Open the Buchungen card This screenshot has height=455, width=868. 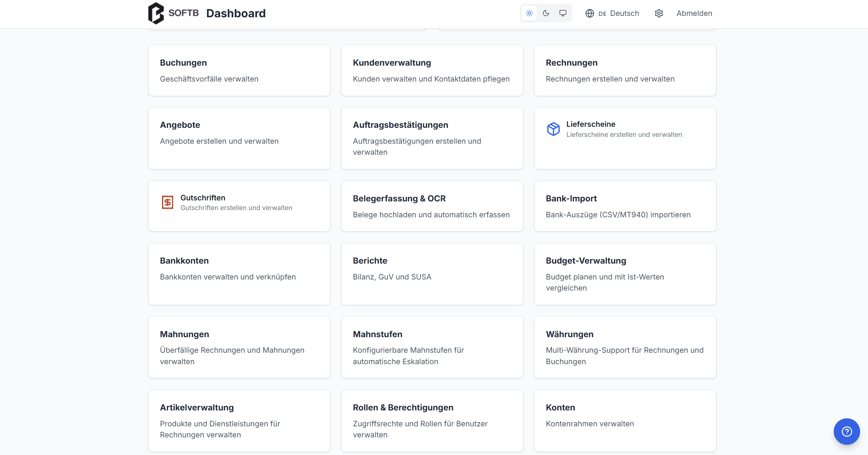tap(239, 70)
